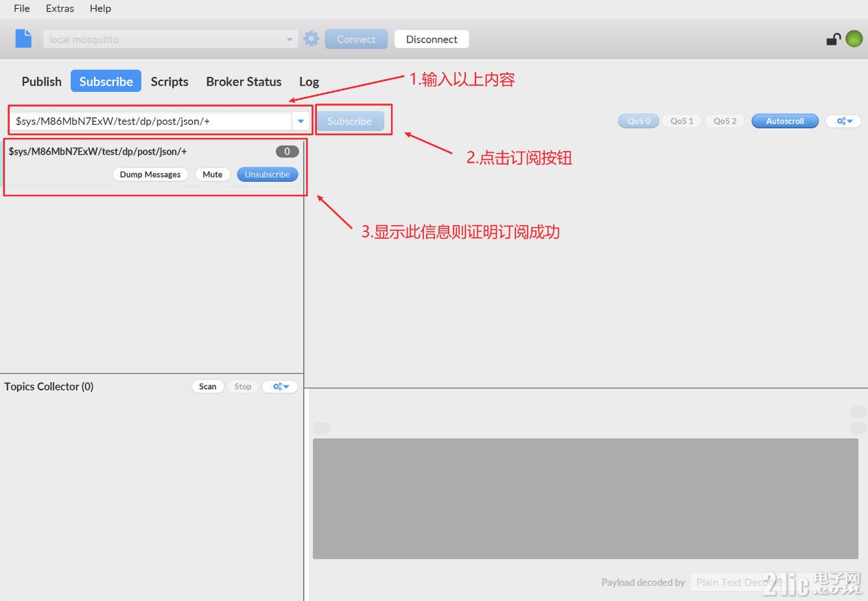Screen dimensions: 868x601
Task: Click the Connect button
Action: tap(356, 39)
